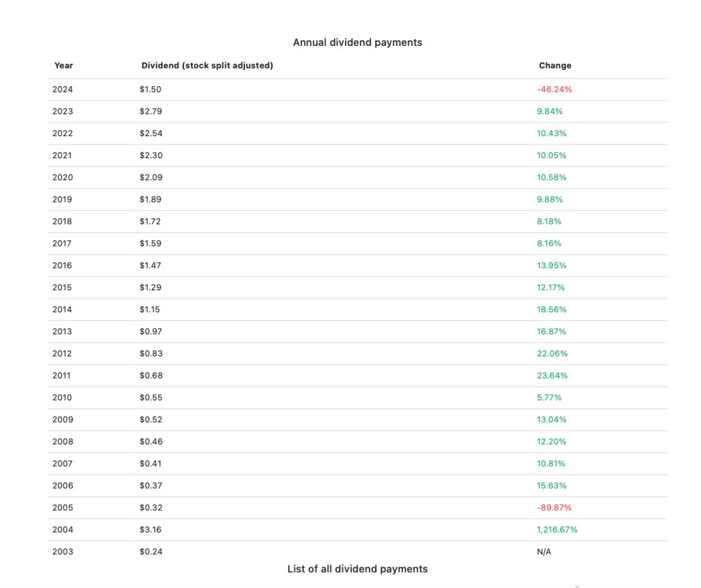Viewport: 701px width, 588px height.
Task: Click the red -89.87% change value
Action: point(555,508)
